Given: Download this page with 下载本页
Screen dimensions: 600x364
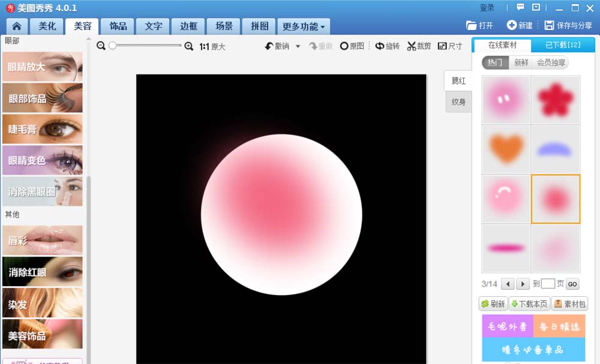Looking at the screenshot, I should (x=530, y=304).
